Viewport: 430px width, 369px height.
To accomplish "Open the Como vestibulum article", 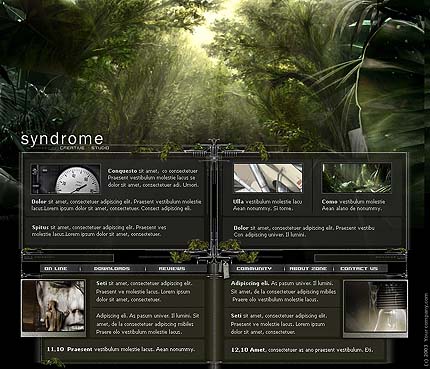I will tap(353, 205).
